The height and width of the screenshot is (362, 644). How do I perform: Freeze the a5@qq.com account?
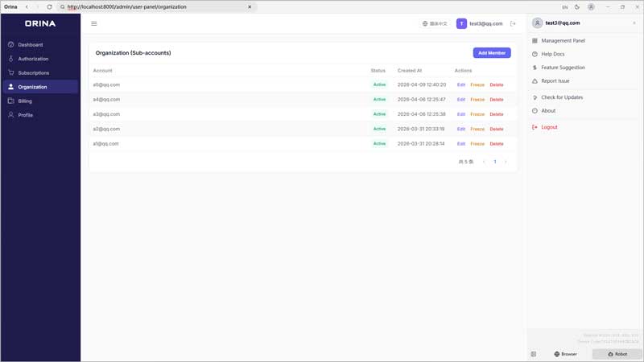coord(477,84)
